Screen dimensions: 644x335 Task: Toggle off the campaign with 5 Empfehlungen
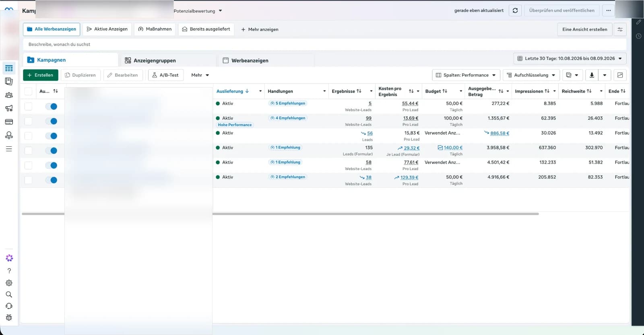[51, 107]
